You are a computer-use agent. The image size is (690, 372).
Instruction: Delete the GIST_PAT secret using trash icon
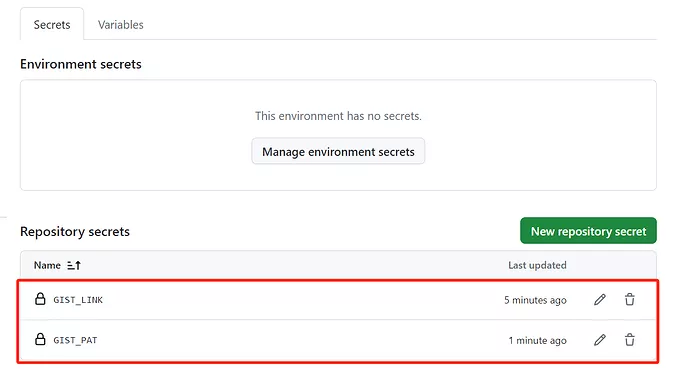tap(630, 340)
